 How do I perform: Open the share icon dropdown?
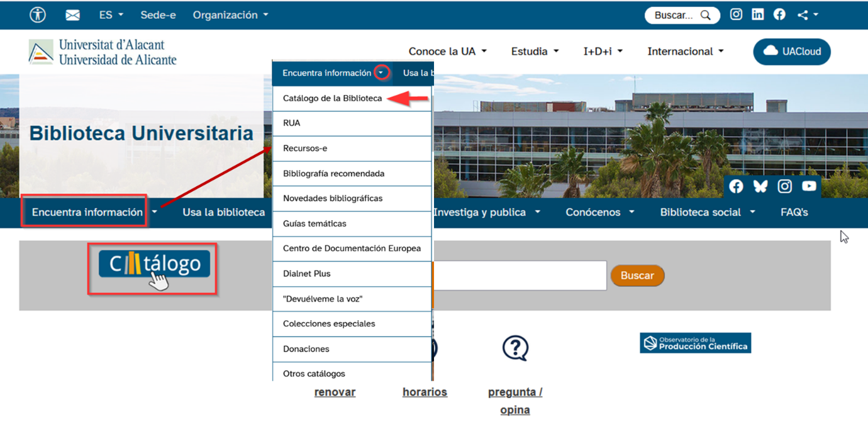[808, 15]
